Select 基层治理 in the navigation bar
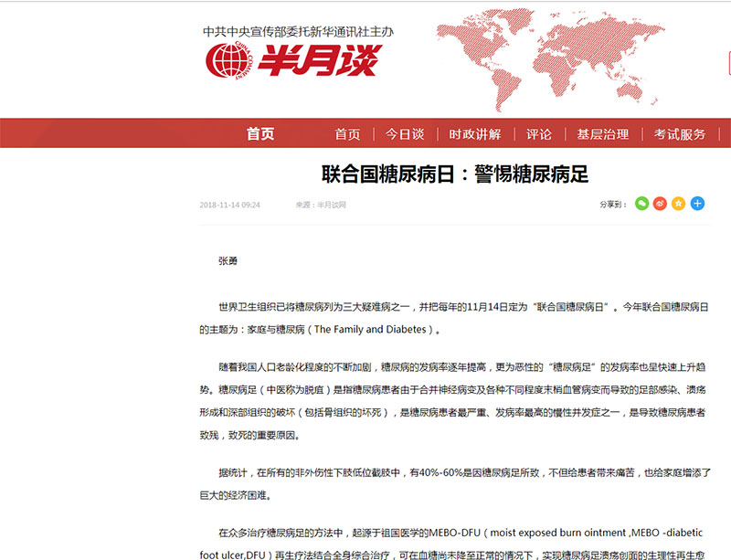Screen dimensions: 731x560 pyautogui.click(x=602, y=134)
